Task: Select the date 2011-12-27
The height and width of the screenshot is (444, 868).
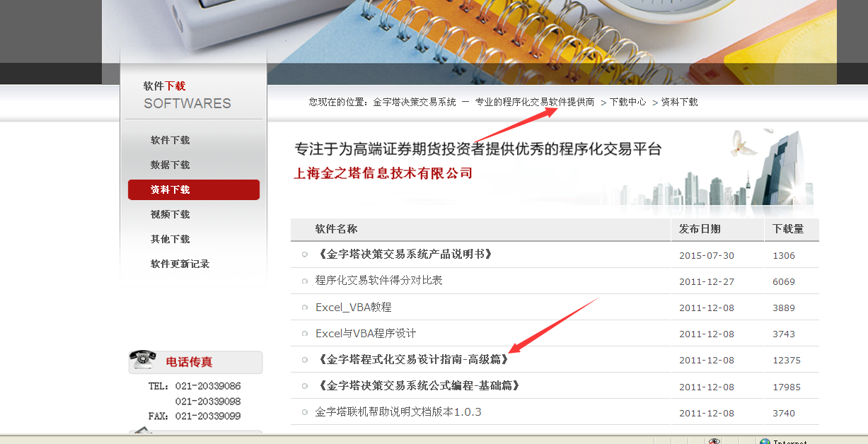Action: (707, 282)
